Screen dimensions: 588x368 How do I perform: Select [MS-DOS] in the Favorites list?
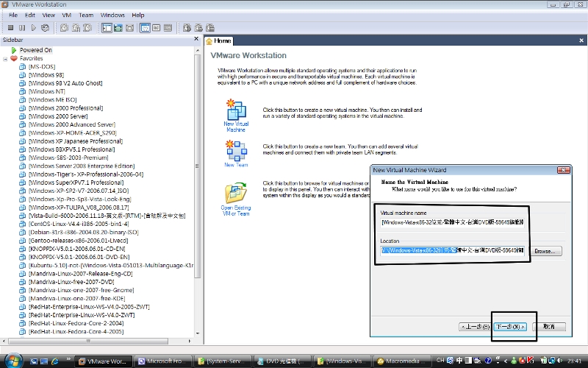(x=42, y=66)
